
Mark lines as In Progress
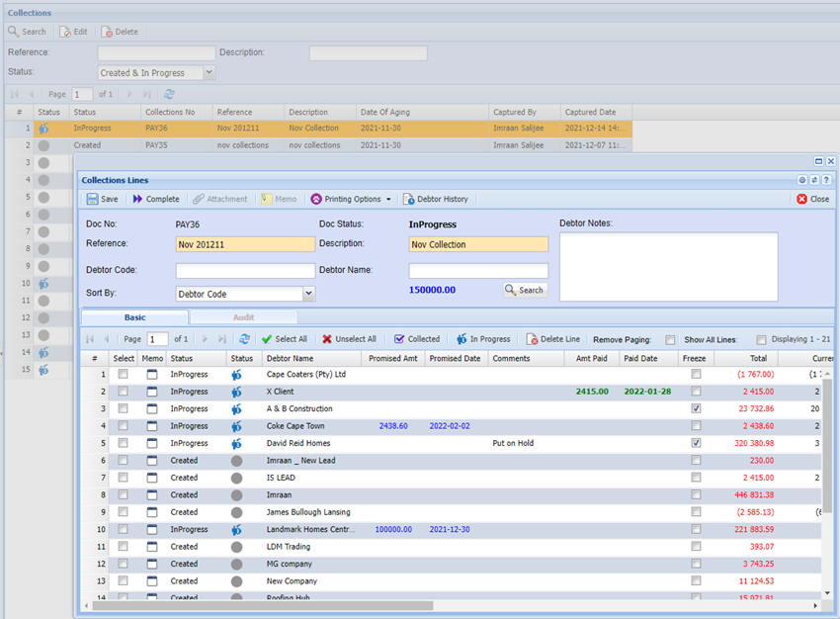[483, 339]
